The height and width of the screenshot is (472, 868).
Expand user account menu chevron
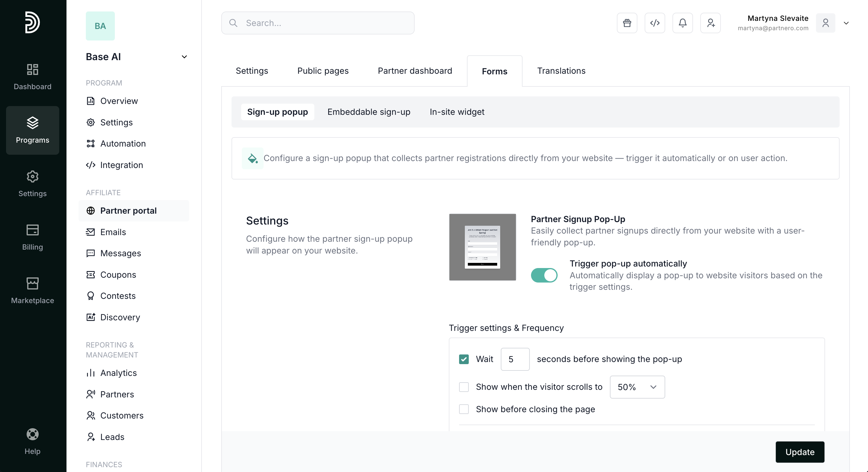[x=846, y=23]
